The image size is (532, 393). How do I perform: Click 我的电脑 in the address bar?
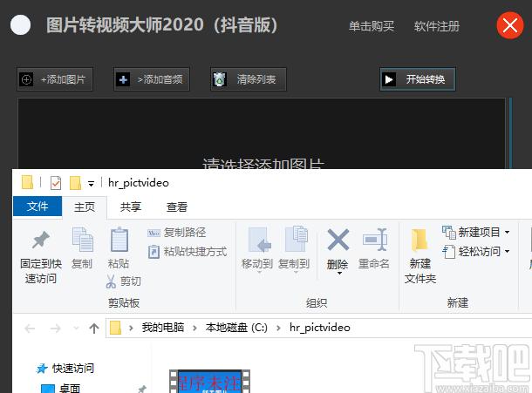coord(162,328)
